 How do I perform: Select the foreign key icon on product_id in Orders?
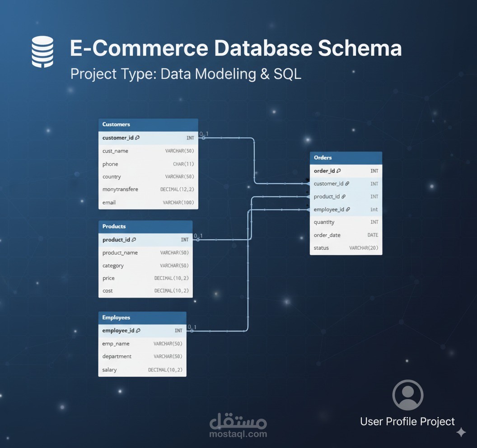click(343, 196)
